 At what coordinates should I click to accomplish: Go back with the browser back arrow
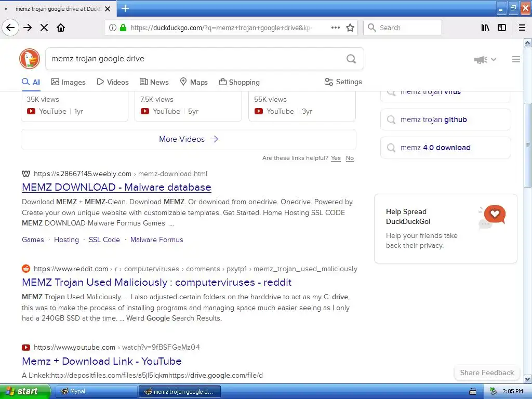click(10, 28)
